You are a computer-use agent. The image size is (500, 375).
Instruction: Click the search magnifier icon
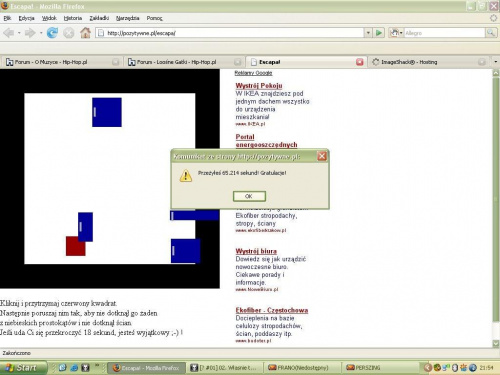coord(491,33)
